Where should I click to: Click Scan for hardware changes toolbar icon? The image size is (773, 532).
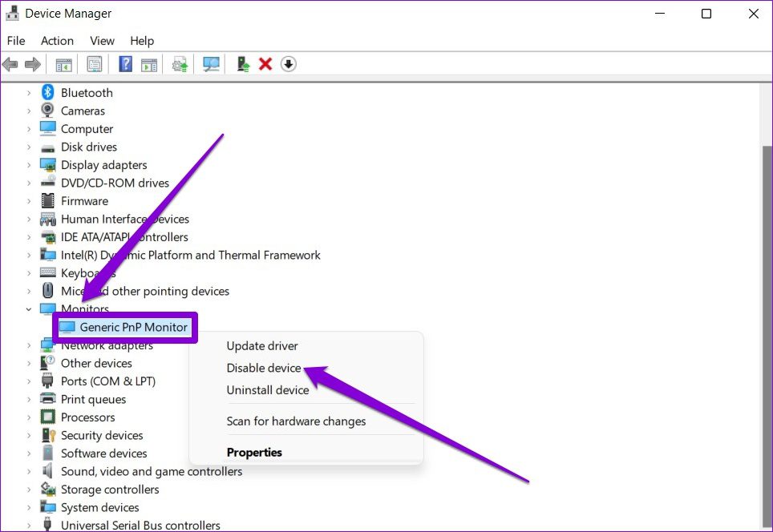[212, 64]
